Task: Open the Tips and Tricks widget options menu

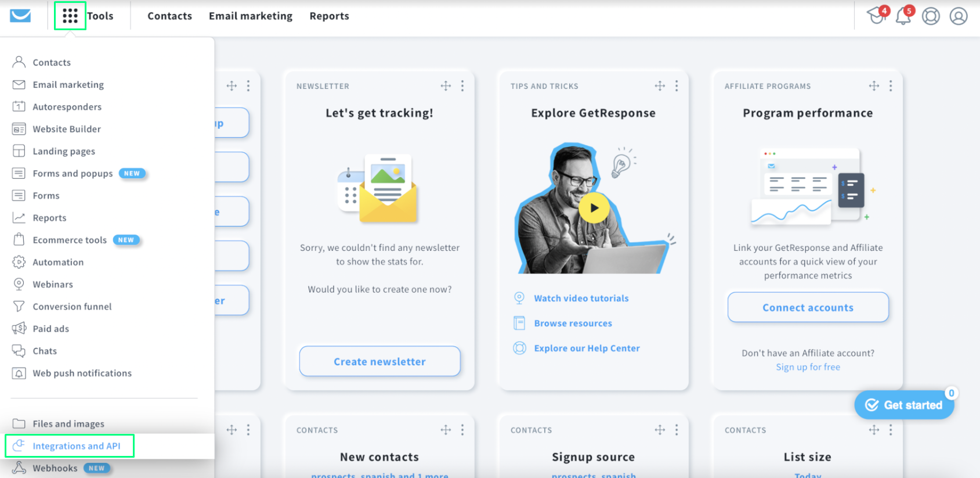Action: (677, 86)
